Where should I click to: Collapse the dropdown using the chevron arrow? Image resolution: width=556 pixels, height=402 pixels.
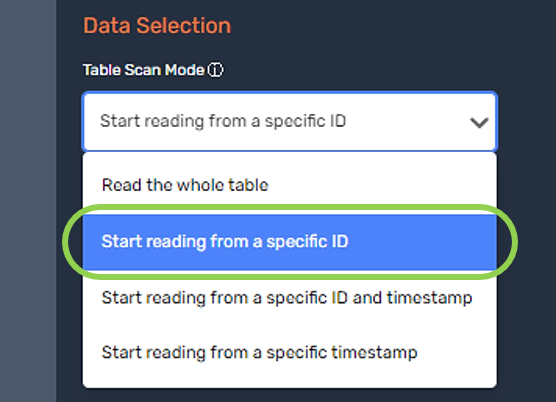(479, 123)
